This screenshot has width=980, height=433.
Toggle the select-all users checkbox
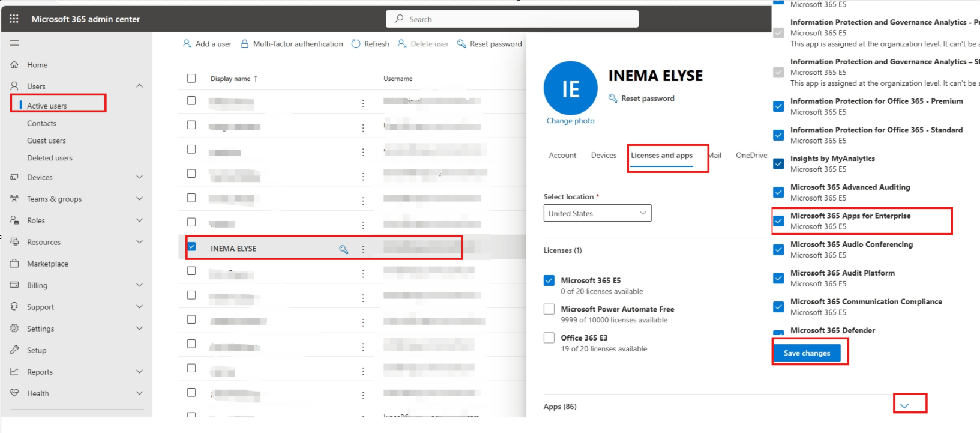[x=191, y=78]
